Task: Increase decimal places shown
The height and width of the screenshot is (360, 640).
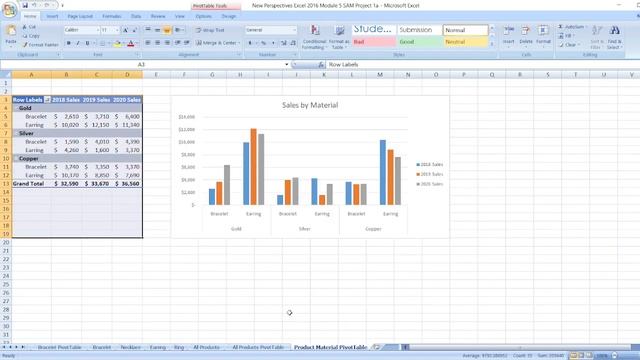Action: click(x=284, y=43)
